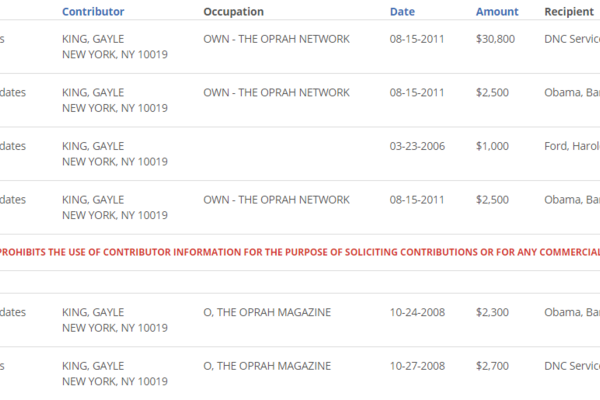600x400 pixels.
Task: Click the 10-27-2008 date cell
Action: coord(419,366)
